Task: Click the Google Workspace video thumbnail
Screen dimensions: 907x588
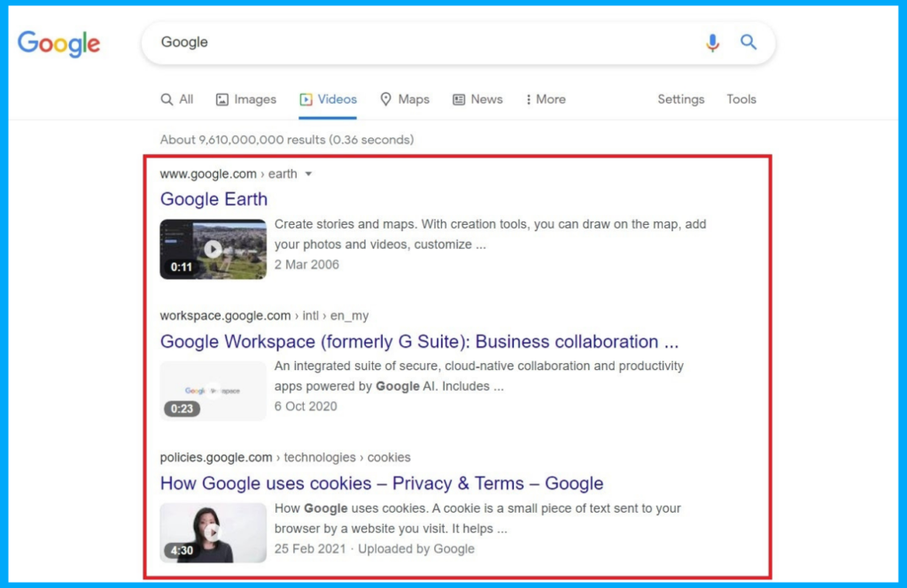Action: [x=213, y=391]
